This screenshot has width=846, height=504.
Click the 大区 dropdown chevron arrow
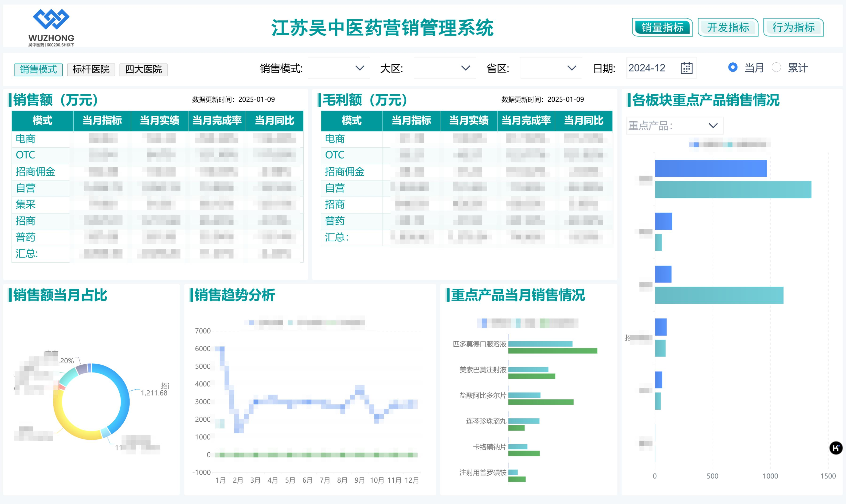(x=465, y=68)
